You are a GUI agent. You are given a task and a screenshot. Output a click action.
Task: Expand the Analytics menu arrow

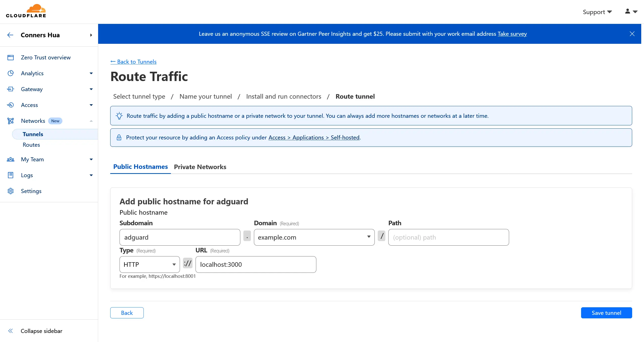[x=91, y=73]
